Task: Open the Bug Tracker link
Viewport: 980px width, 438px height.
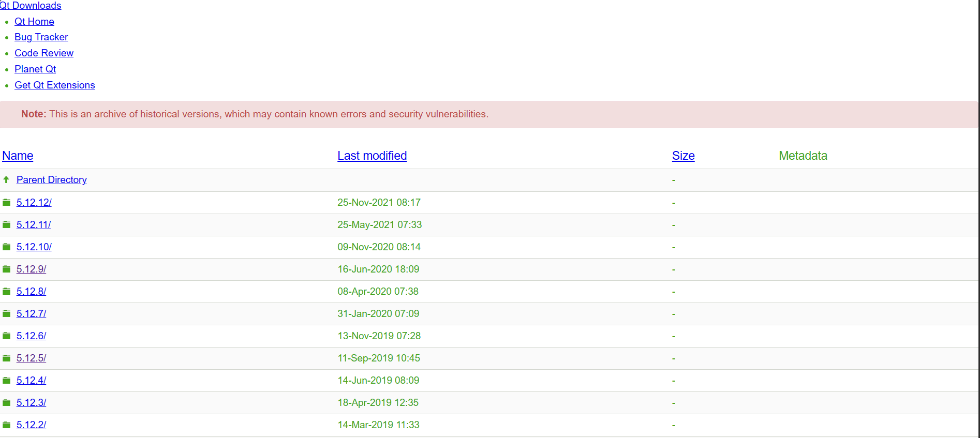Action: (x=41, y=37)
